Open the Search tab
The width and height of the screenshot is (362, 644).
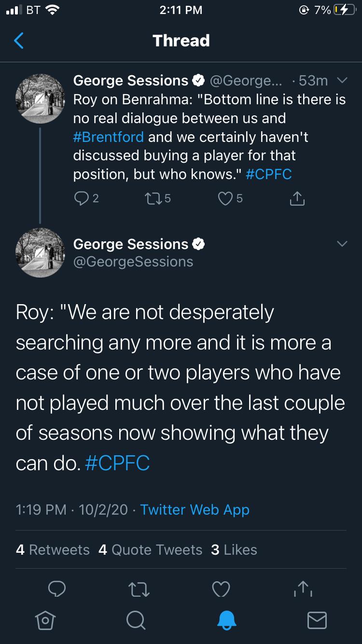coord(136,620)
